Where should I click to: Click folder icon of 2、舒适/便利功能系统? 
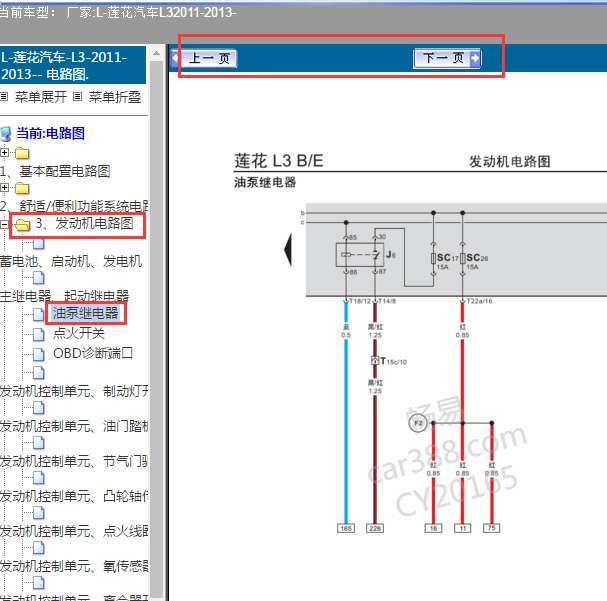[x=22, y=188]
